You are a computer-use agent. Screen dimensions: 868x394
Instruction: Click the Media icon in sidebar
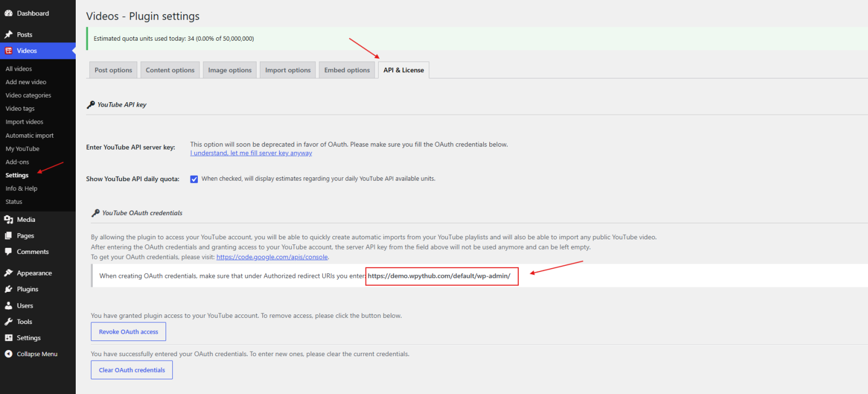pyautogui.click(x=8, y=220)
